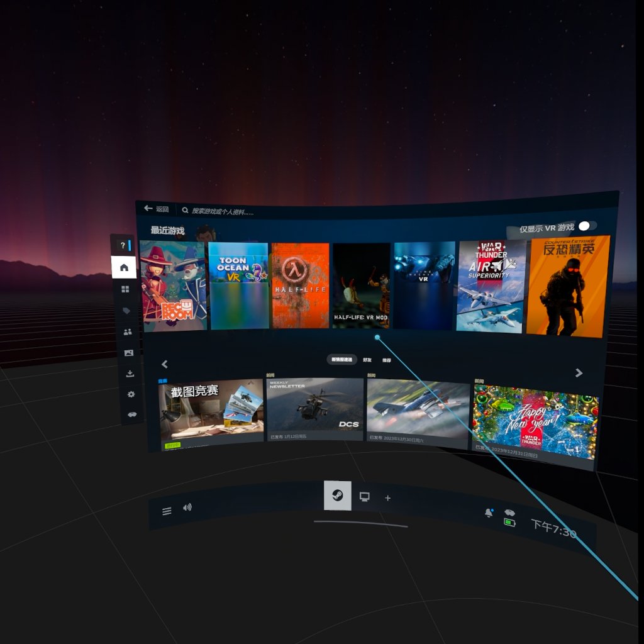The image size is (644, 644).
Task: Click the volume speaker icon
Action: coord(187,508)
